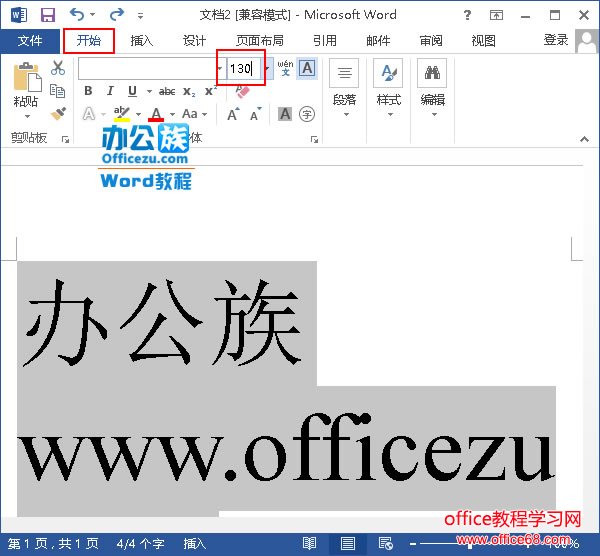Toggle Italic formatting
Screen dimensions: 600x556
110,91
